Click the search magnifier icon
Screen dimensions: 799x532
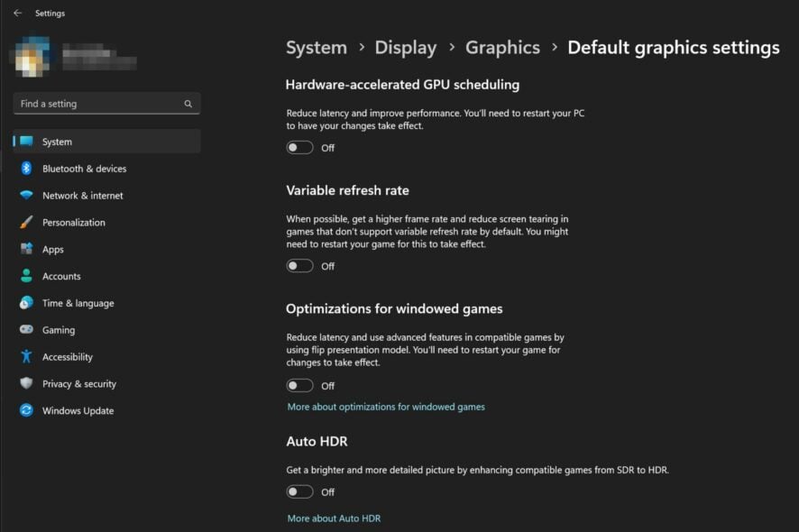pyautogui.click(x=188, y=104)
